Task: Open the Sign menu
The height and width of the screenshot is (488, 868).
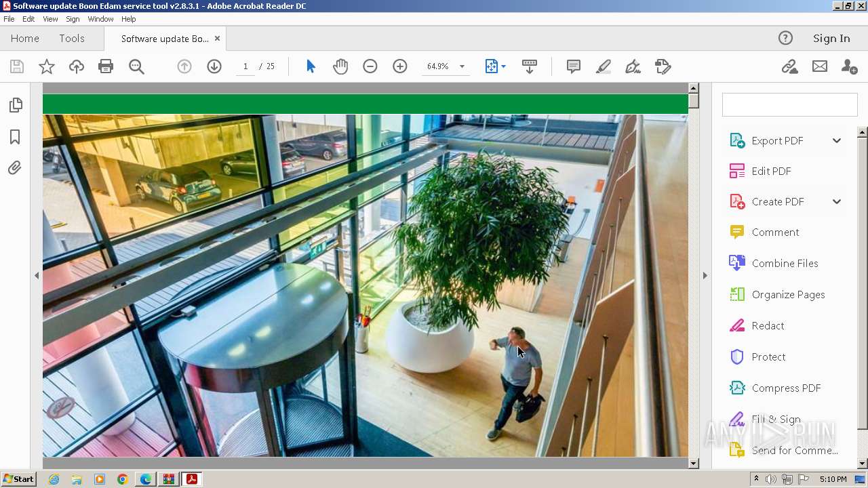Action: pyautogui.click(x=73, y=19)
